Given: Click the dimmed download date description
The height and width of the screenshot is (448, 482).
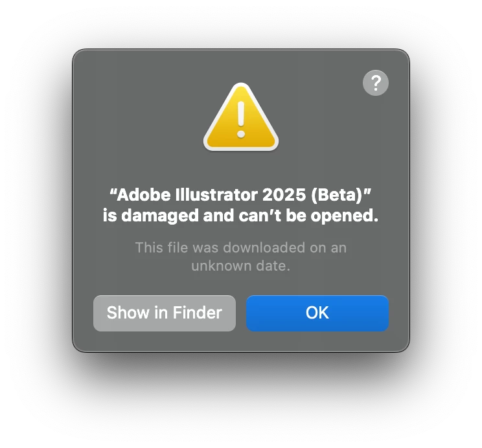Looking at the screenshot, I should pyautogui.click(x=241, y=256).
